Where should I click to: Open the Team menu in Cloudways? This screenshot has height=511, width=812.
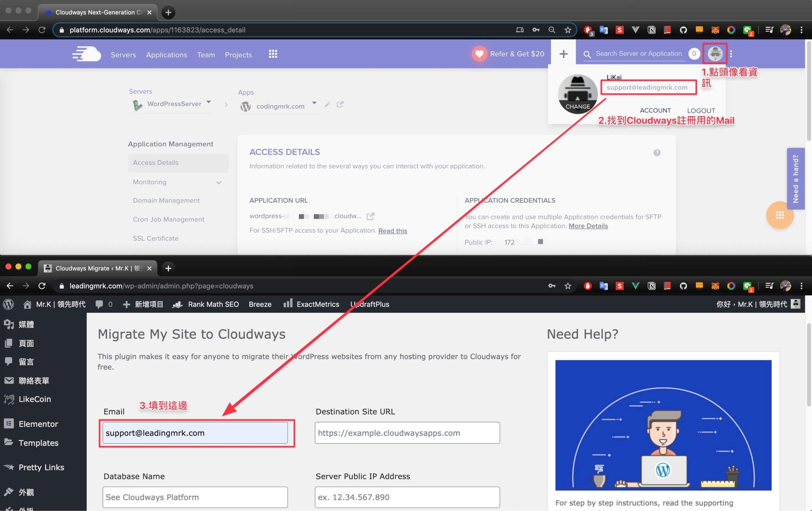coord(206,55)
